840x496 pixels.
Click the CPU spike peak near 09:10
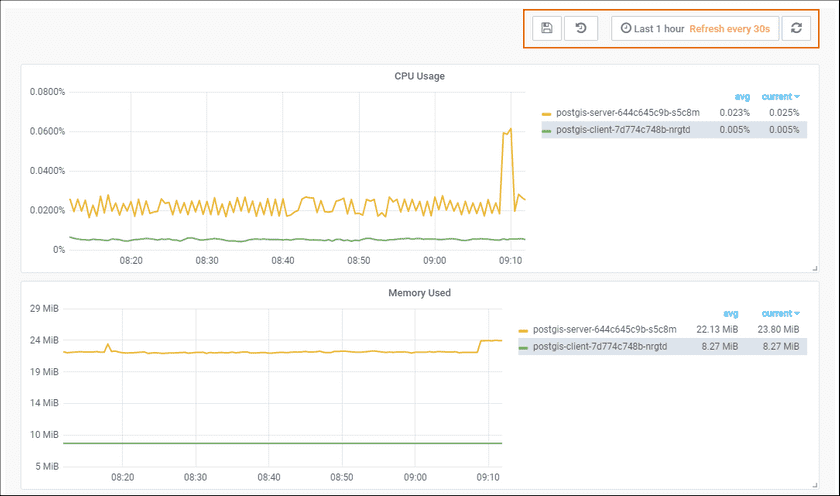click(511, 129)
